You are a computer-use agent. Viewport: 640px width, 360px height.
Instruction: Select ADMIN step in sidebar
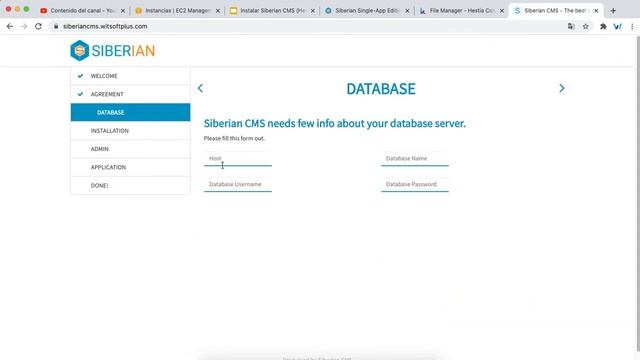point(130,149)
